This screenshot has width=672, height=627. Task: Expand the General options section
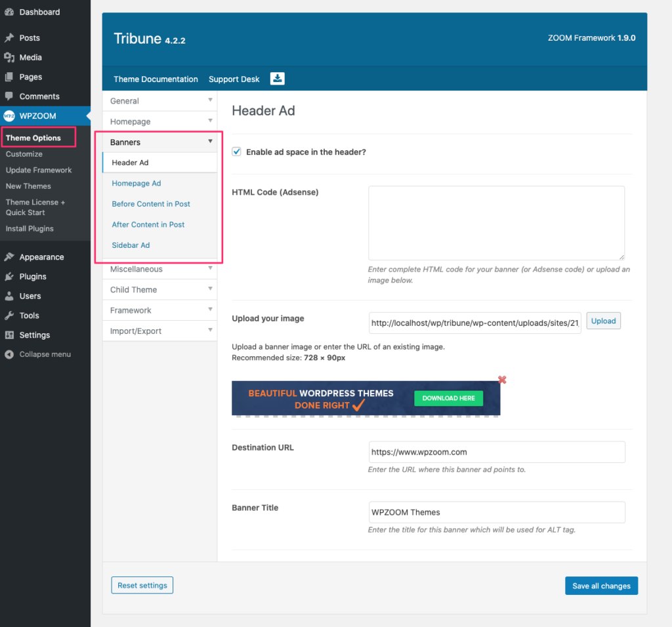[160, 101]
